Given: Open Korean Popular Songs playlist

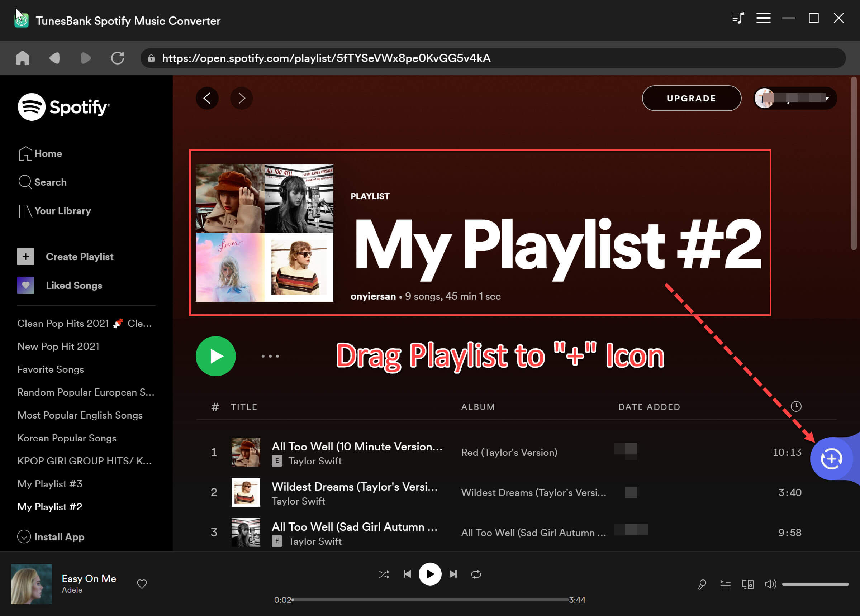Looking at the screenshot, I should tap(67, 438).
